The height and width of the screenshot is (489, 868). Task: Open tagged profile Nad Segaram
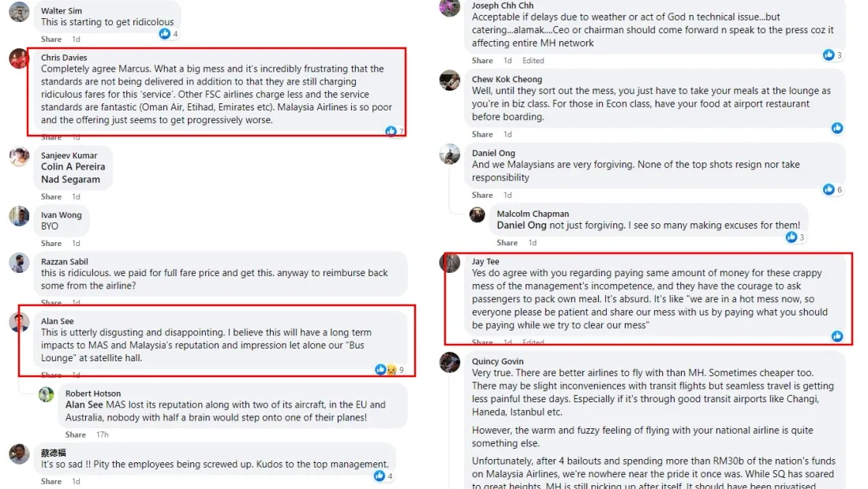click(70, 179)
